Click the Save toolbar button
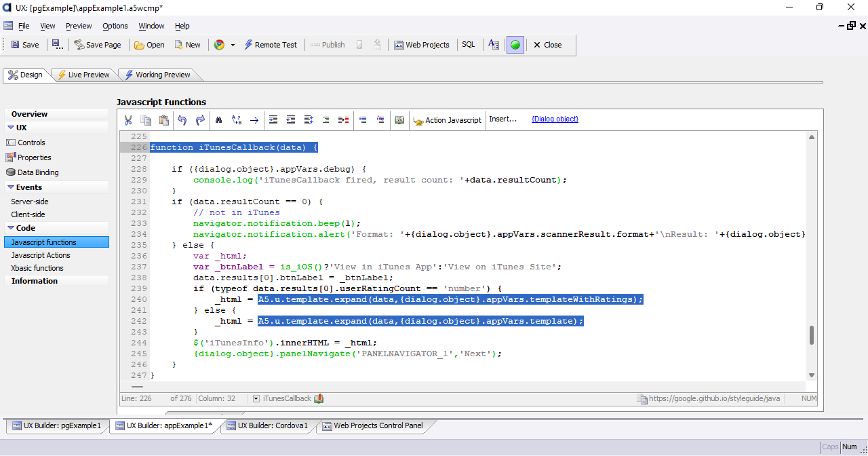Image resolution: width=868 pixels, height=456 pixels. pos(25,45)
